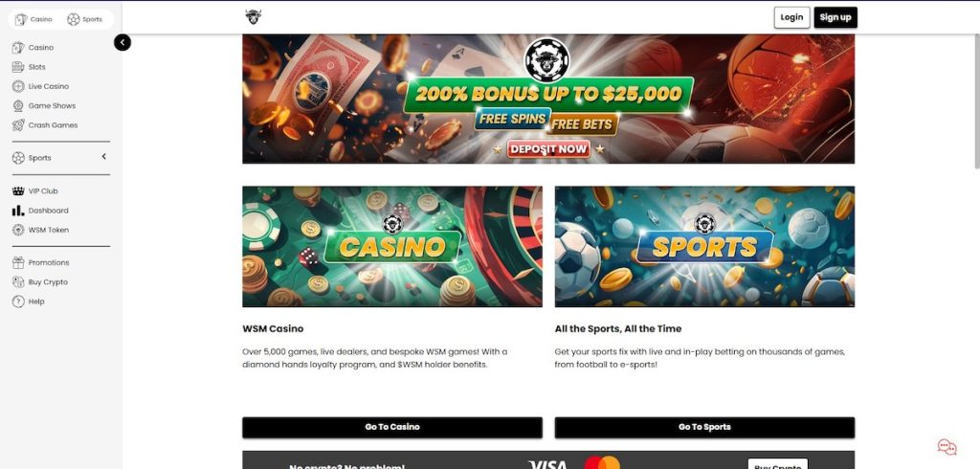Open the Help menu item
This screenshot has width=980, height=469.
pyautogui.click(x=28, y=301)
